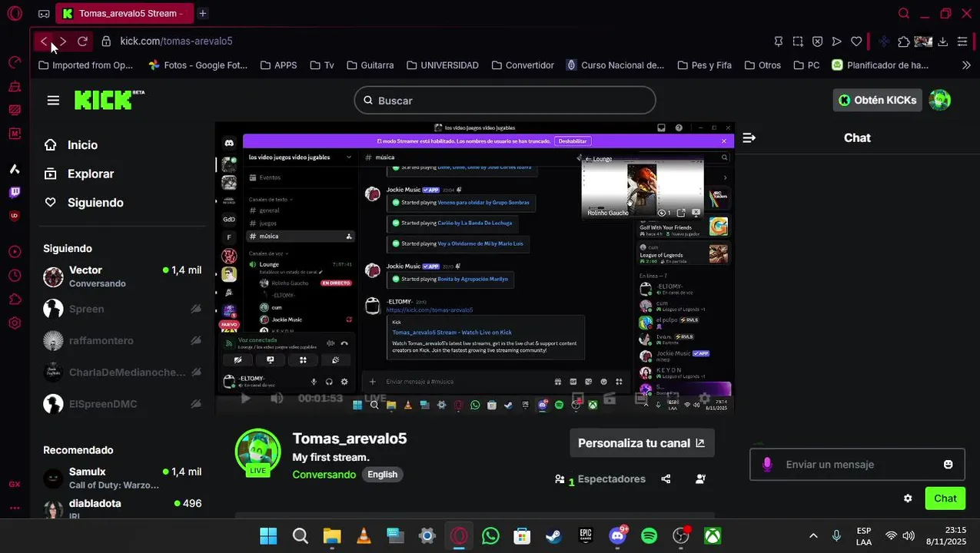
Task: Collapse the chat panel arrow
Action: (749, 138)
